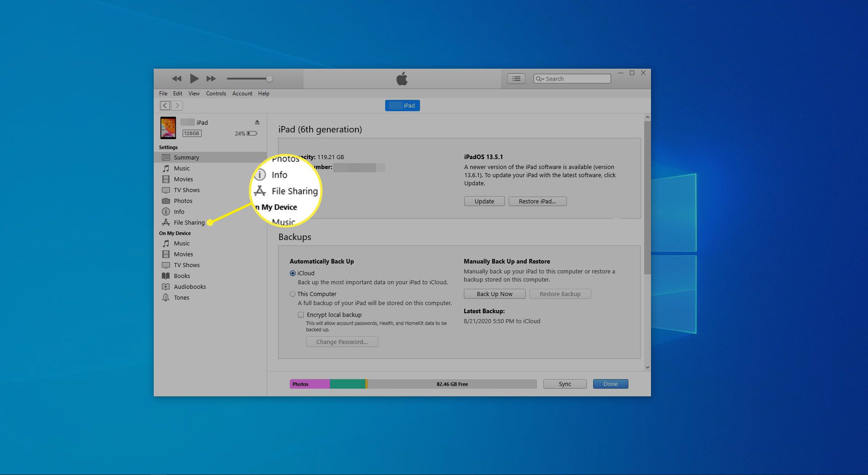Click the Update button
The height and width of the screenshot is (475, 868).
coord(484,201)
